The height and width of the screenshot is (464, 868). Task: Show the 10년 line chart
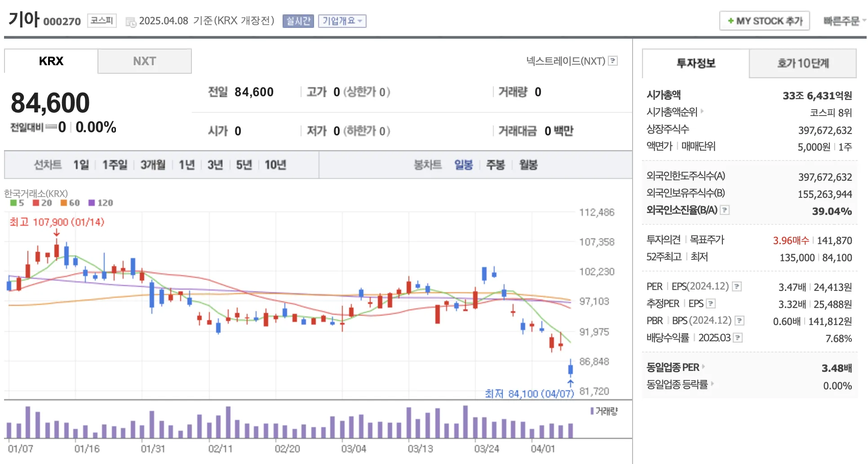click(x=275, y=165)
